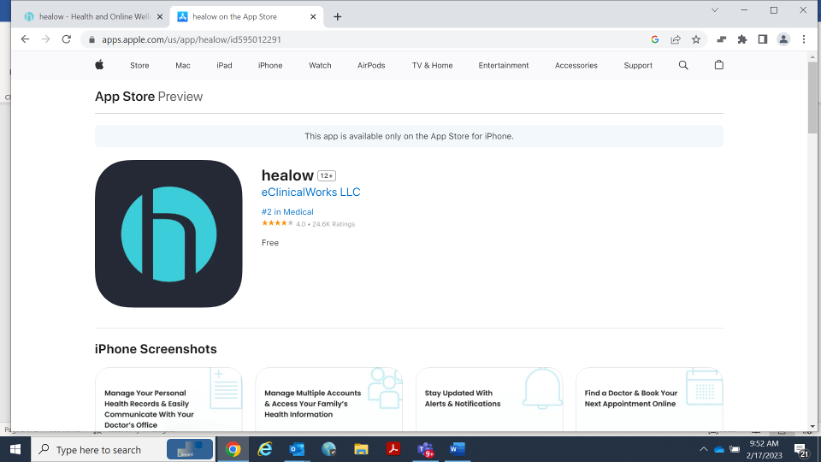This screenshot has width=822, height=462.
Task: Click the 4.0 star rating summary
Action: click(x=308, y=224)
